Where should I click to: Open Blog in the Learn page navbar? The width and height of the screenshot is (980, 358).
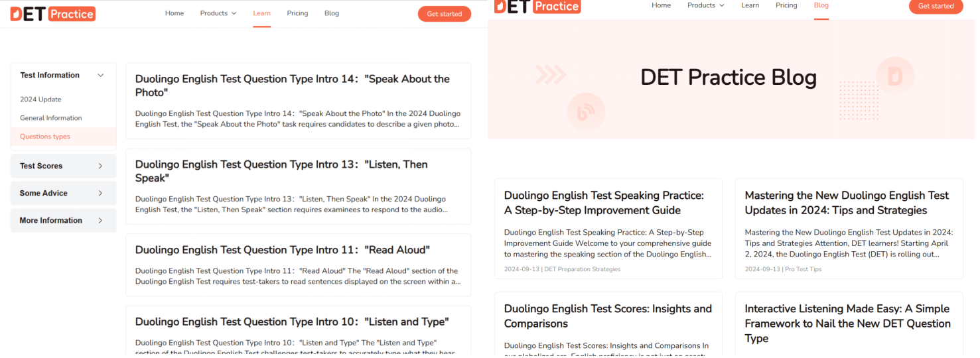332,13
